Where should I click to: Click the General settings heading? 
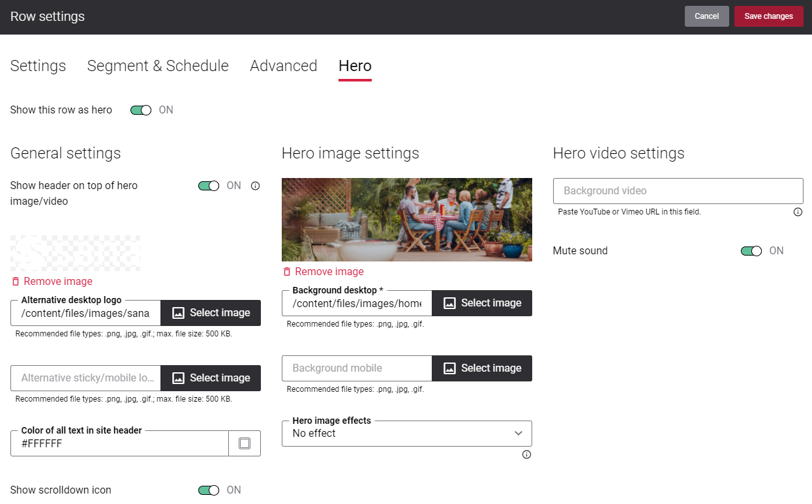66,153
